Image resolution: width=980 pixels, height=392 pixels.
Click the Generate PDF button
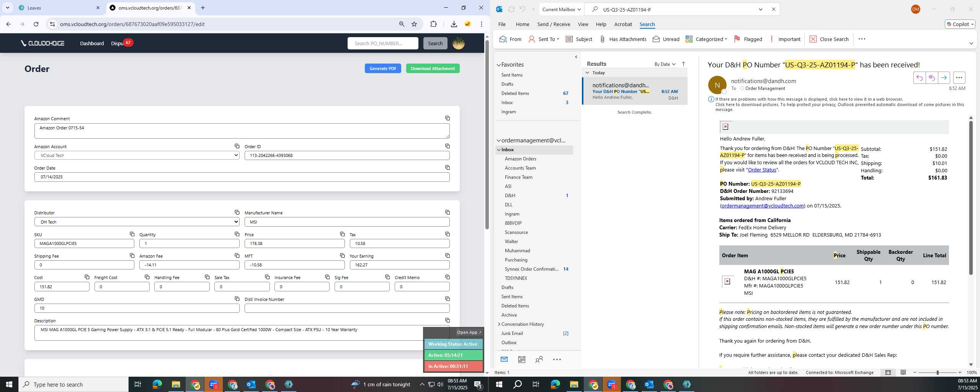(x=383, y=69)
